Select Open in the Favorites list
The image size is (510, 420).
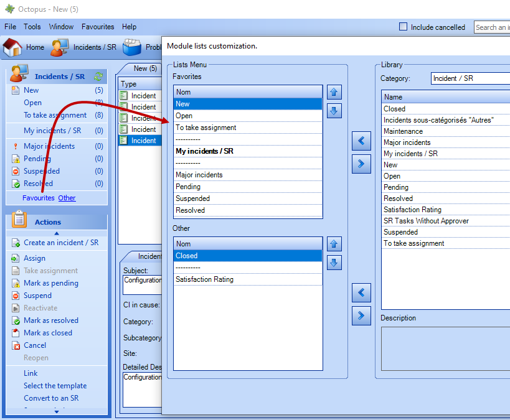pos(248,116)
